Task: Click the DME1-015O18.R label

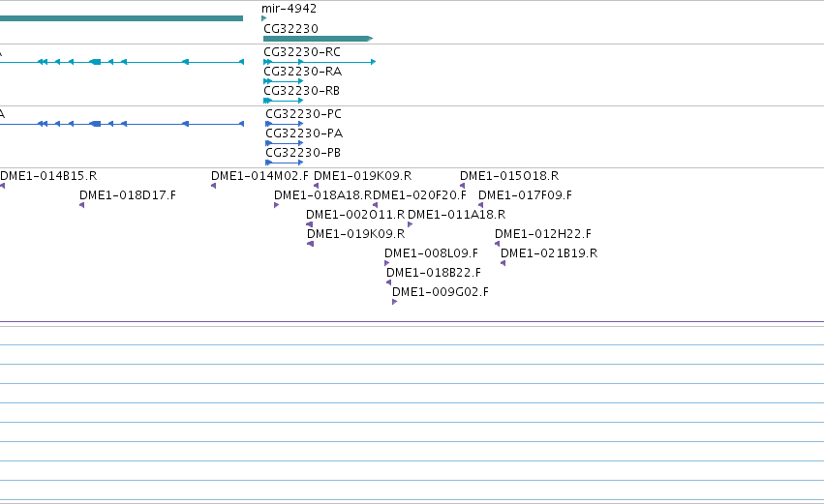Action: (x=509, y=176)
